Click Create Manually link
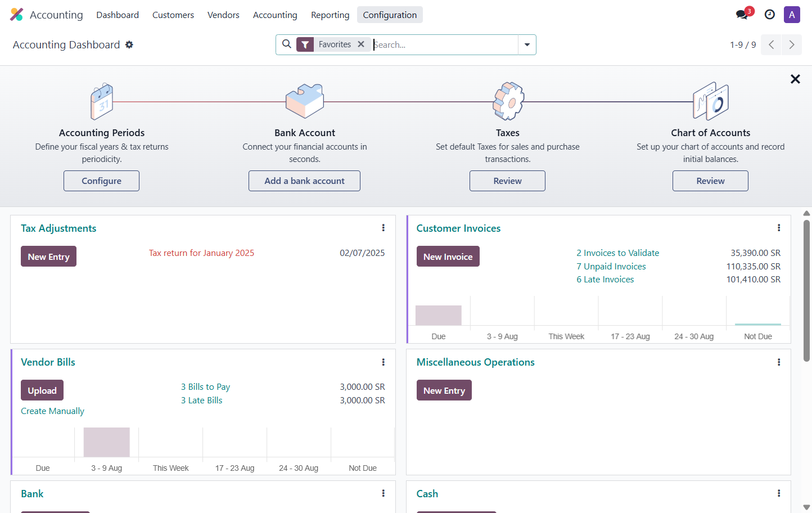 [x=52, y=411]
